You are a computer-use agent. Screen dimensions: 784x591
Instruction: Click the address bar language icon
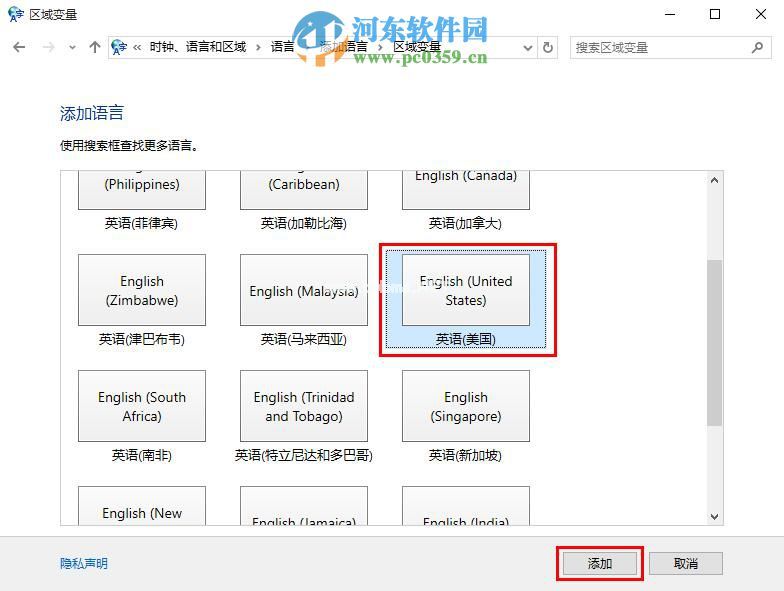[119, 48]
